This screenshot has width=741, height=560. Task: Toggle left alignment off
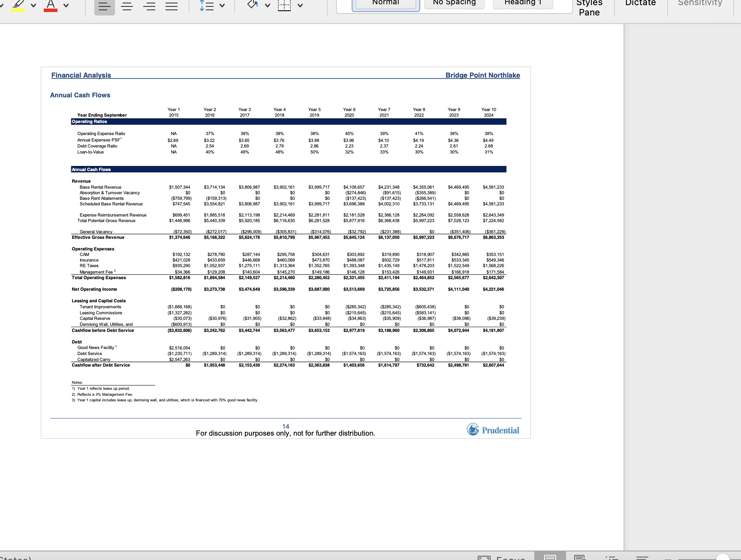[105, 6]
